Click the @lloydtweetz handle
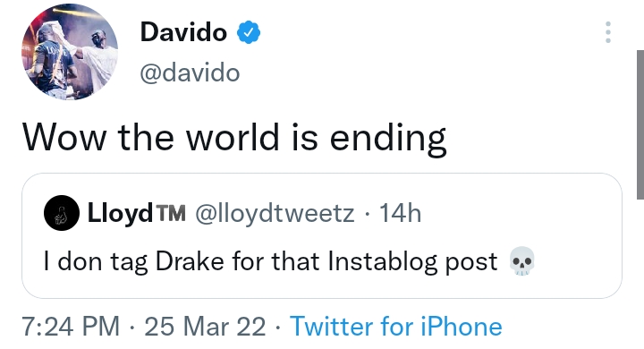Viewport: 644px width, 349px height. click(275, 213)
